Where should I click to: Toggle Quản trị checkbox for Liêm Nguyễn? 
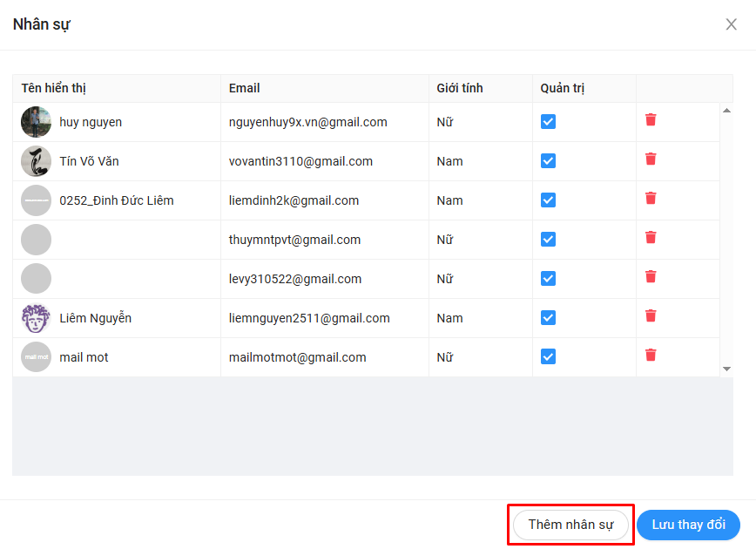[548, 318]
